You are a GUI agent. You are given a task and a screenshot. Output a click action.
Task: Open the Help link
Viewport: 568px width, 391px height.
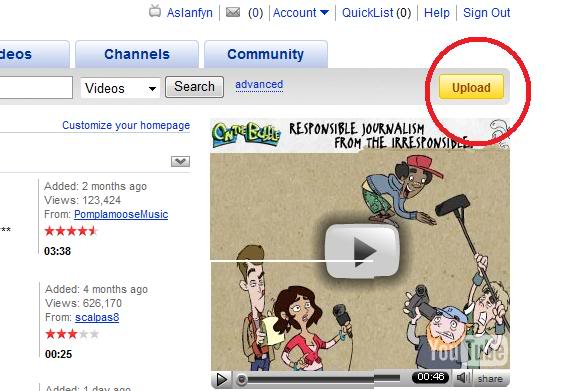click(437, 13)
